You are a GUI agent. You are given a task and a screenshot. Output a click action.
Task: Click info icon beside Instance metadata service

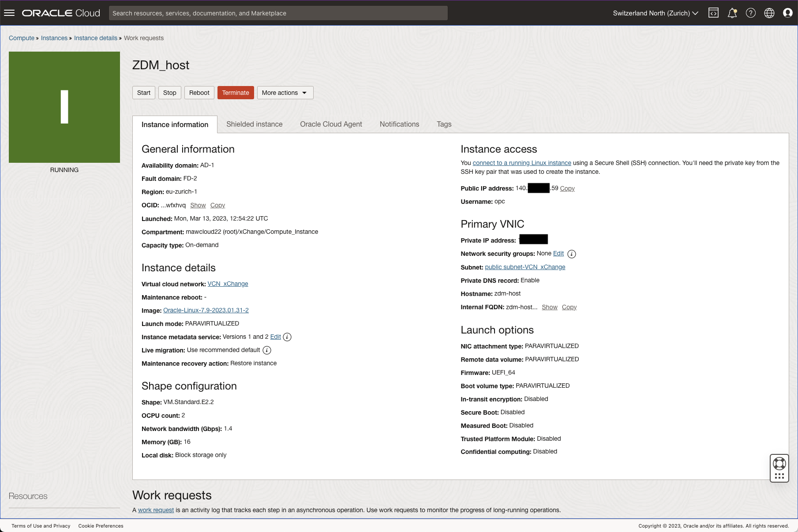[287, 337]
